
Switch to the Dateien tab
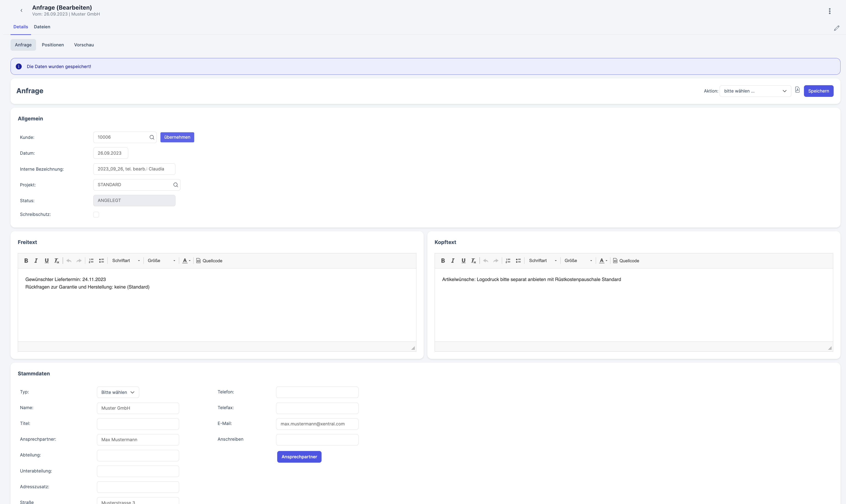[42, 27]
